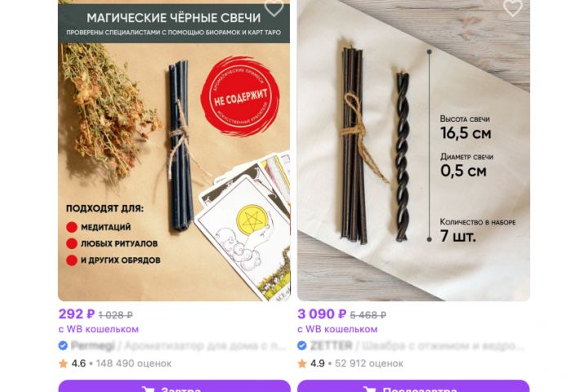588x392 pixels.
Task: Open the magic black candles product image
Action: coord(174,150)
